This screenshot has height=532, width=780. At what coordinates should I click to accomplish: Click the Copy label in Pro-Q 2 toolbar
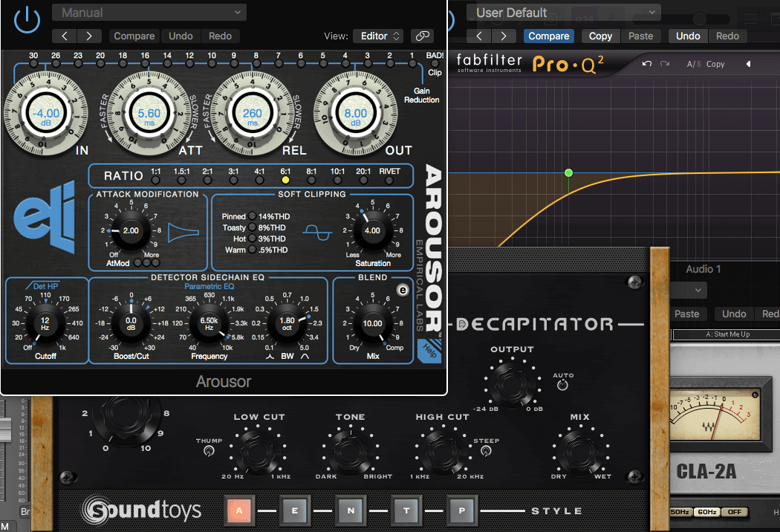click(x=715, y=64)
